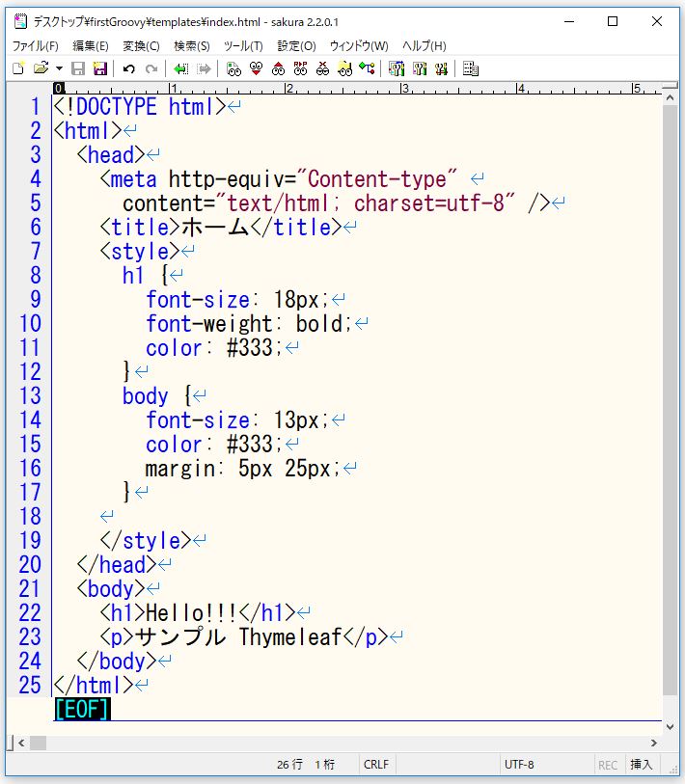685x784 pixels.
Task: Click the font-weight: bold; line
Action: (249, 323)
